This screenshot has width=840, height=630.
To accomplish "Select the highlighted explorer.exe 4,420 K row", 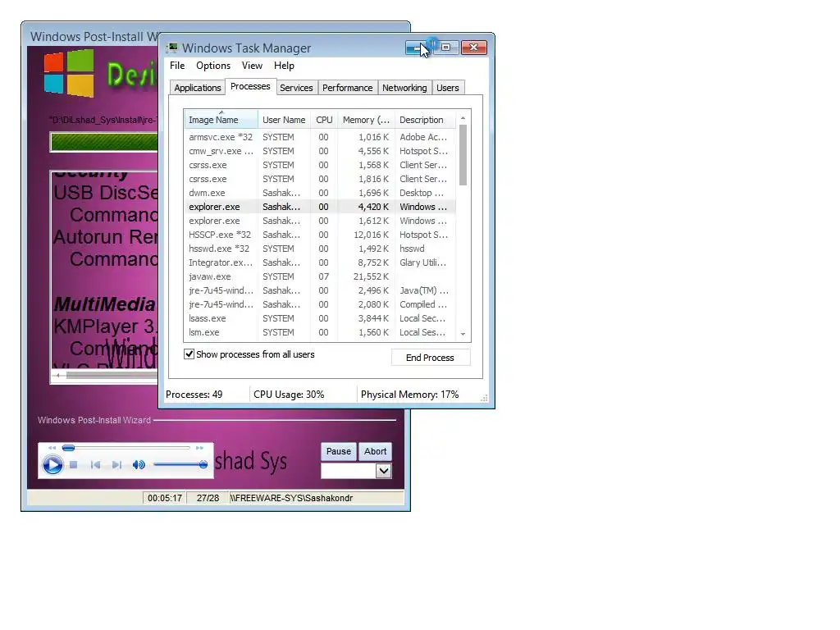I will (x=320, y=207).
